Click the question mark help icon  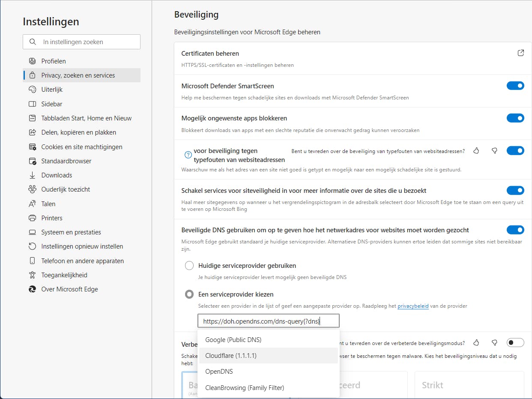pyautogui.click(x=188, y=155)
